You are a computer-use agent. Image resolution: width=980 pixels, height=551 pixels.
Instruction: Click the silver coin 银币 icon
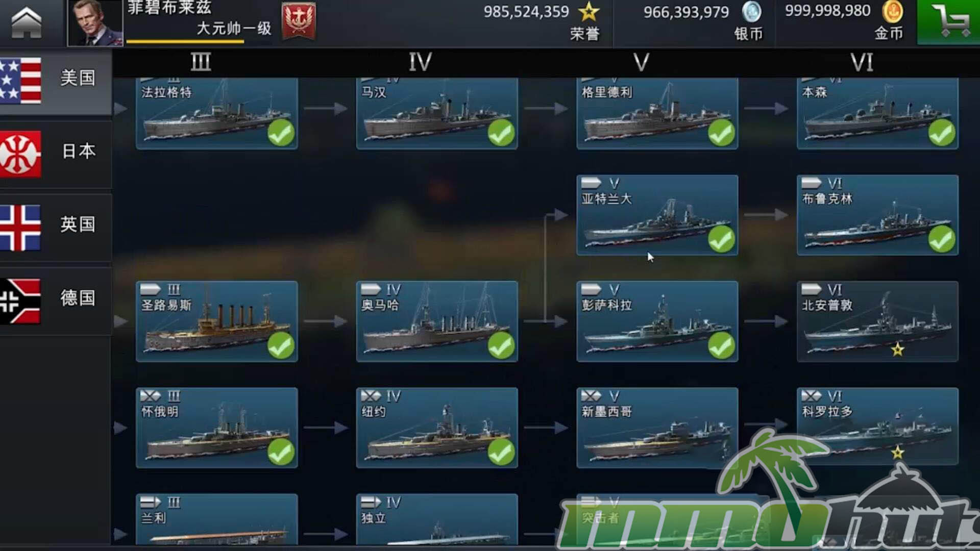tap(751, 12)
